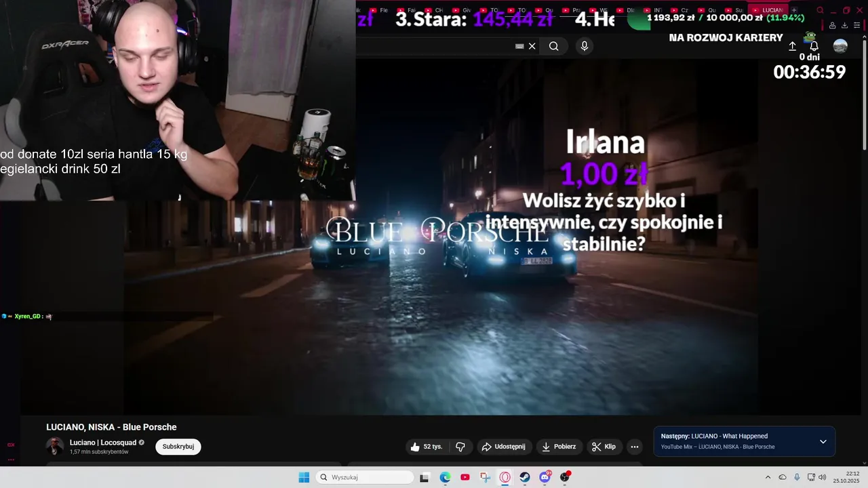Image resolution: width=868 pixels, height=488 pixels.
Task: Create a clip with the Klip button
Action: tap(604, 447)
